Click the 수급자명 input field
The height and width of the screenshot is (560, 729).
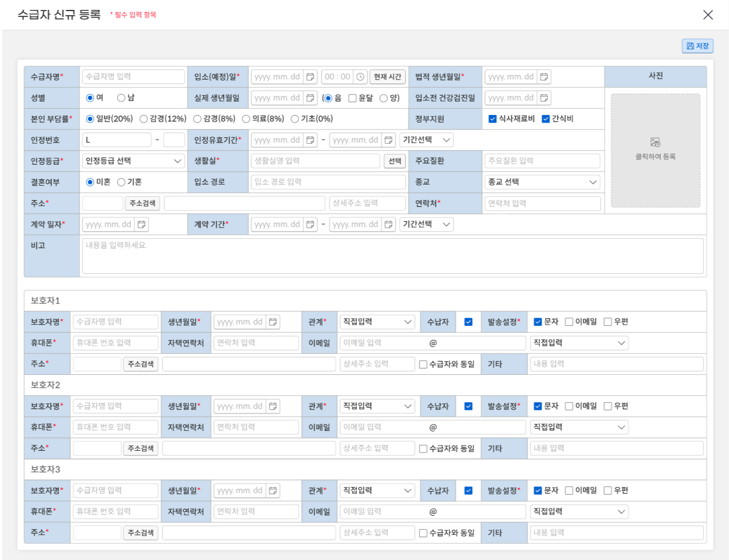pyautogui.click(x=134, y=76)
